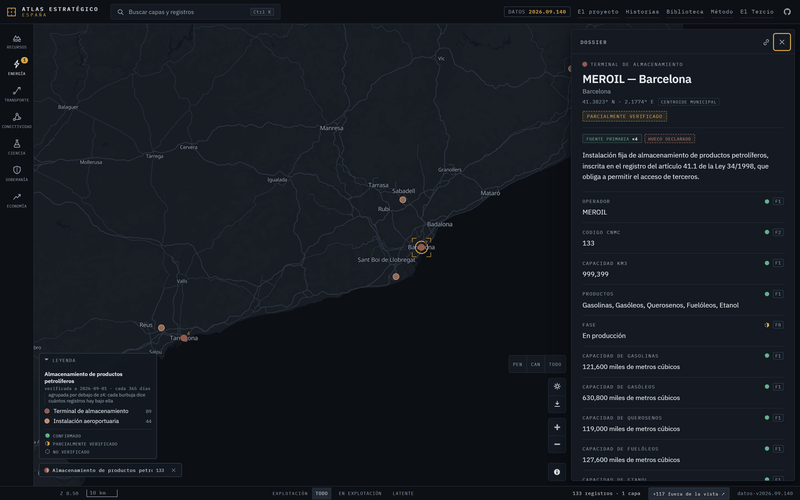Select the EN EXPLOTACIÓN phase filter
Viewport: 800px width, 500px height.
[x=360, y=493]
